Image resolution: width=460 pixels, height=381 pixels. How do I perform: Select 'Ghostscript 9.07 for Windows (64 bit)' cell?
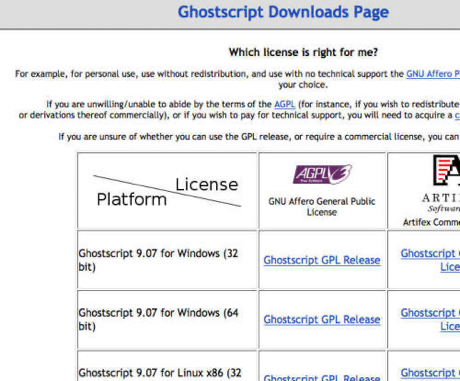(167, 319)
